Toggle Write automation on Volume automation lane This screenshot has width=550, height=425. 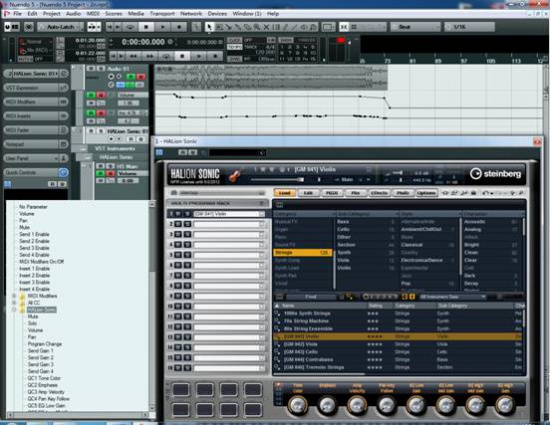point(101,95)
